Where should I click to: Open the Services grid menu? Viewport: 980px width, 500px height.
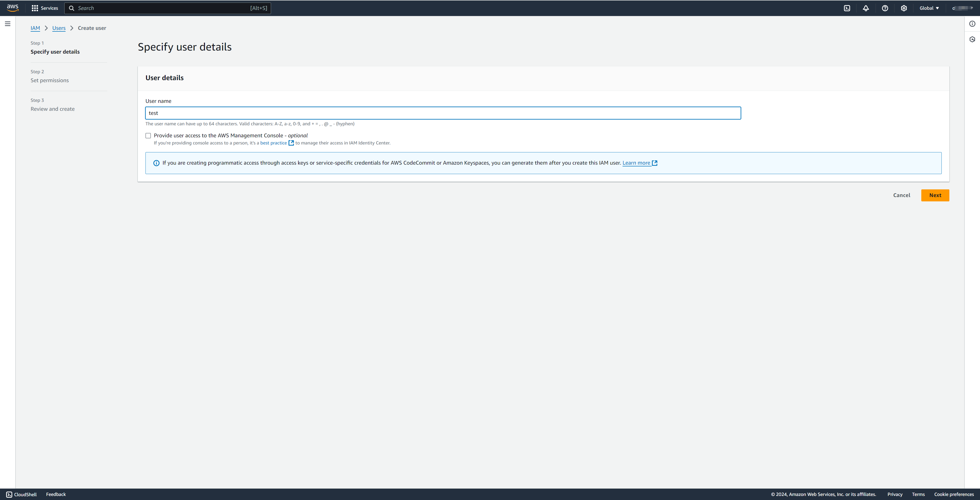(44, 8)
